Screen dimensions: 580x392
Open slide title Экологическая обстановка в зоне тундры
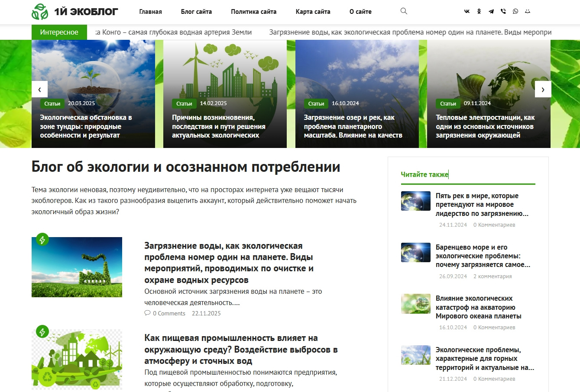86,126
